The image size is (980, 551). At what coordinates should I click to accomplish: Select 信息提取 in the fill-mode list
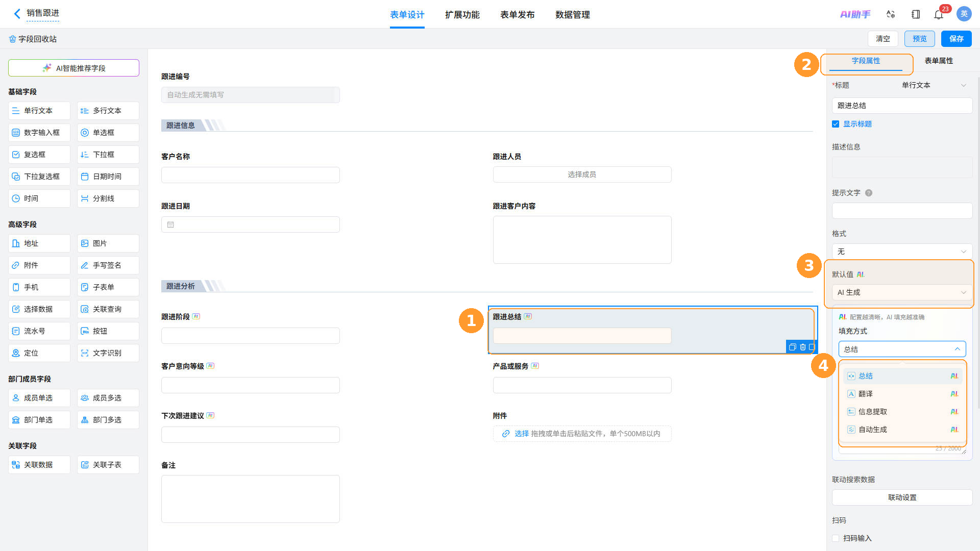click(902, 412)
